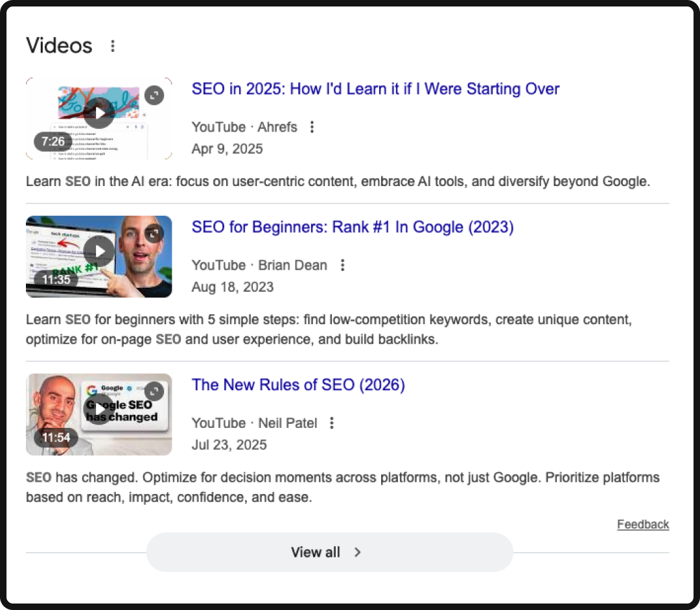Click the expand arrows on the Brian Dean thumbnail
The image size is (700, 610).
click(x=154, y=233)
